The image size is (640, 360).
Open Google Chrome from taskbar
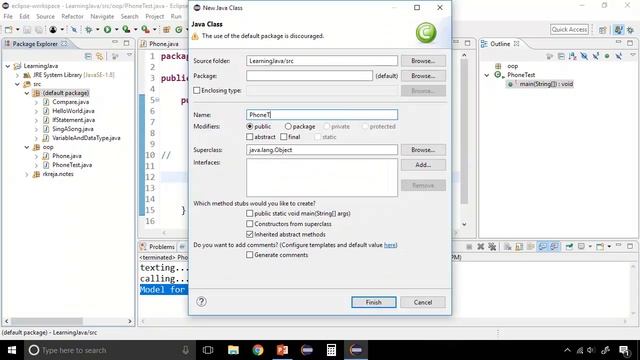pyautogui.click(x=258, y=350)
